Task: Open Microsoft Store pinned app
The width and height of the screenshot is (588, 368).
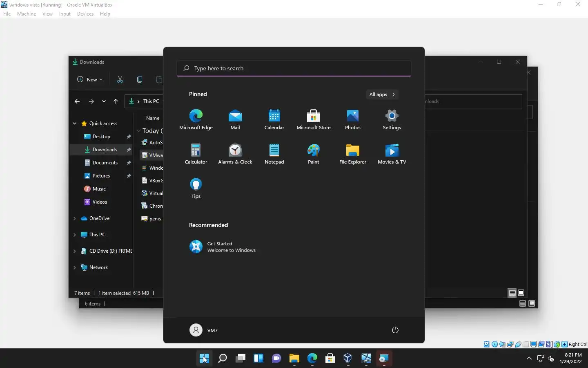Action: coord(314,119)
